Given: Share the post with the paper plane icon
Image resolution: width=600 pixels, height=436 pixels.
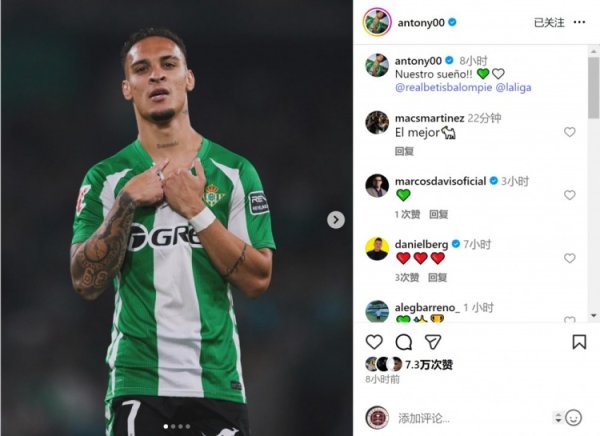Looking at the screenshot, I should click(x=433, y=342).
